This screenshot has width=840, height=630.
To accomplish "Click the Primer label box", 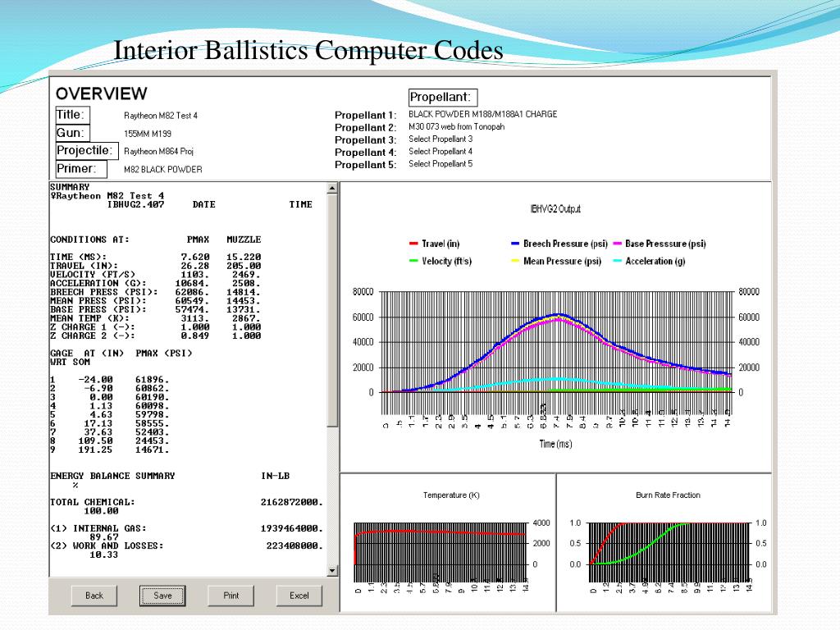I will point(81,169).
